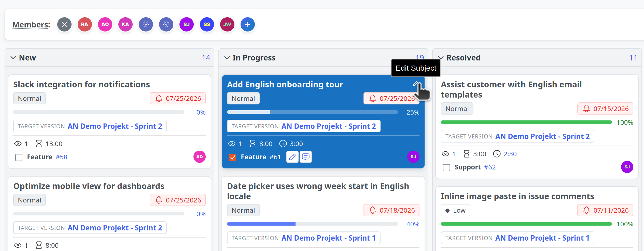Open Normal priority on Date picker card

pos(243,210)
